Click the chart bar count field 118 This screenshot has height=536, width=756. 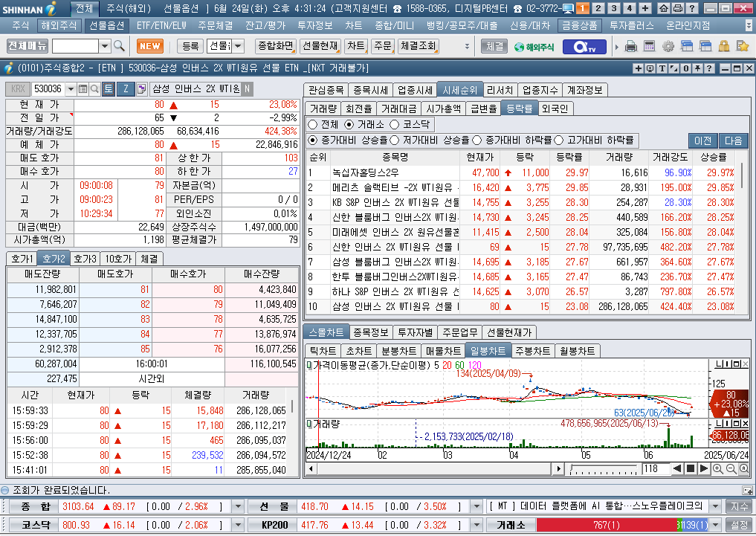click(x=655, y=468)
